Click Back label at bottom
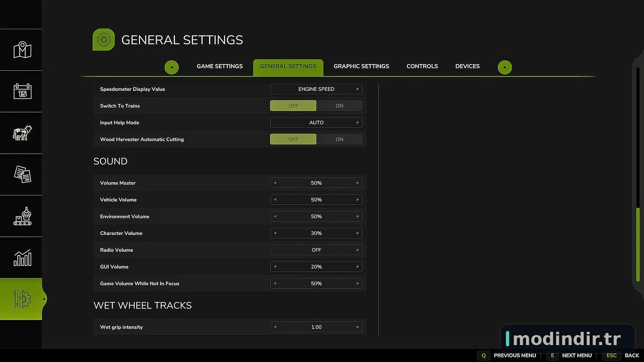 (x=632, y=356)
